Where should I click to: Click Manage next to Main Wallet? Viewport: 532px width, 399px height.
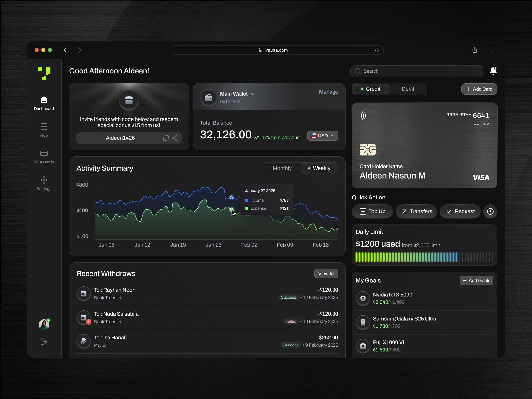coord(328,92)
